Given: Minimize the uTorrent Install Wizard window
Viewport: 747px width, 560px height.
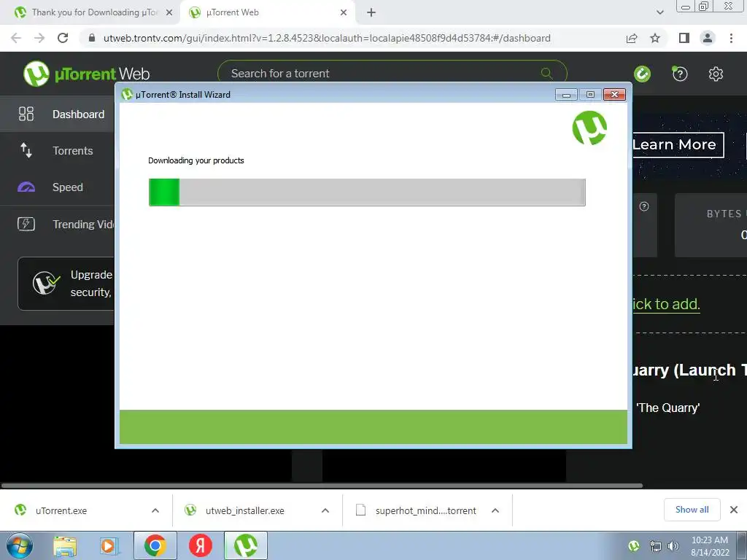Looking at the screenshot, I should [x=566, y=95].
